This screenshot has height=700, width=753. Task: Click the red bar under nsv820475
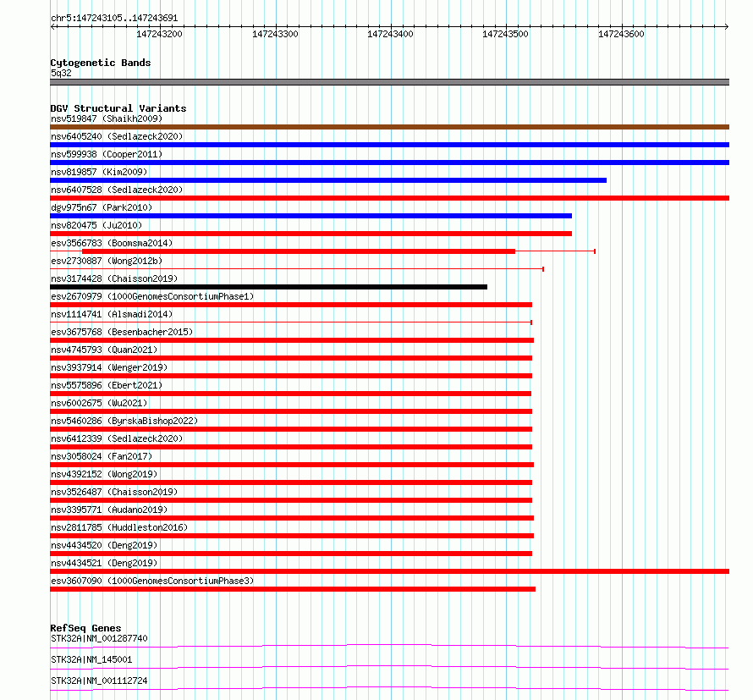[x=311, y=234]
